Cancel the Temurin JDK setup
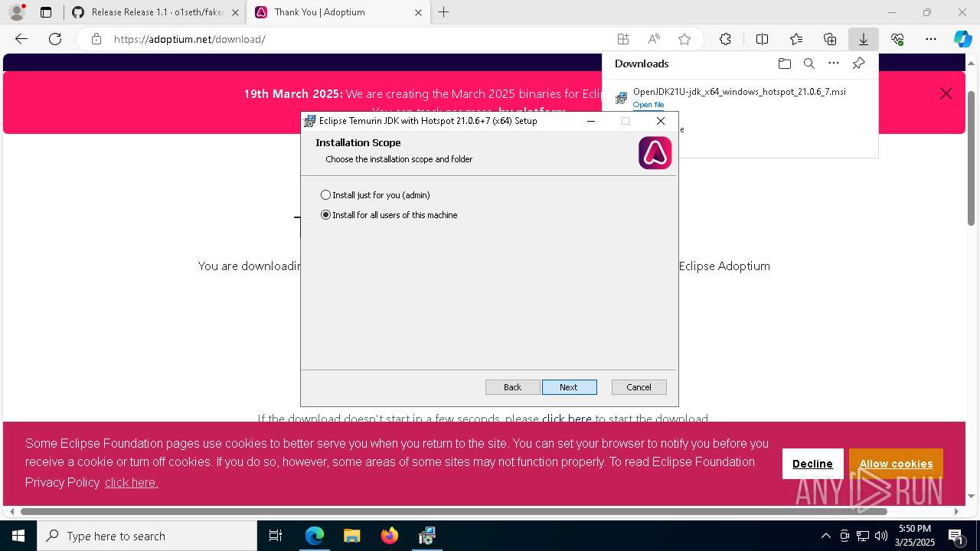The image size is (980, 551). tap(639, 387)
